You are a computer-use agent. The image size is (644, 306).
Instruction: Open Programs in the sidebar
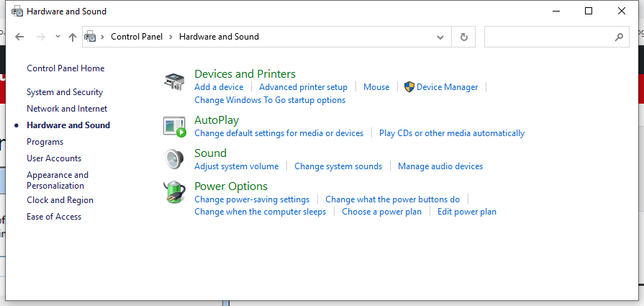pos(45,142)
